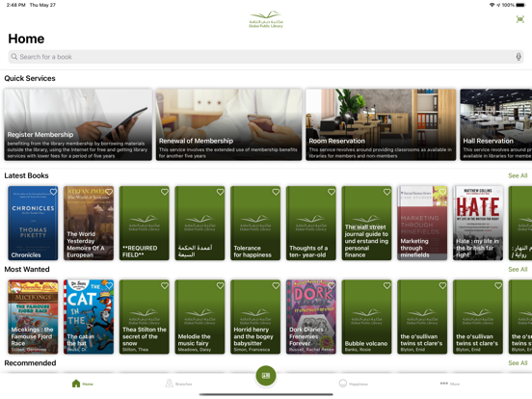Click the 2:48 PM clock in status bar
The image size is (532, 399).
point(16,5)
